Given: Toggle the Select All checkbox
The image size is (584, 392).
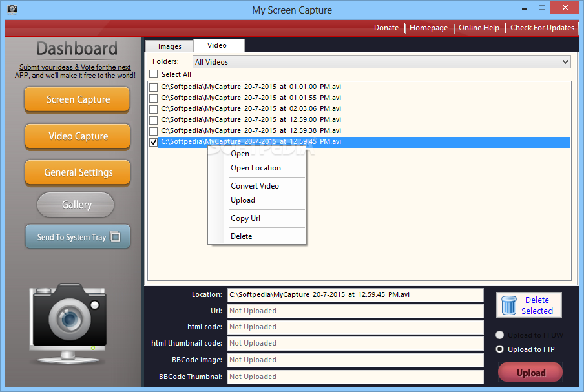Looking at the screenshot, I should pos(154,74).
